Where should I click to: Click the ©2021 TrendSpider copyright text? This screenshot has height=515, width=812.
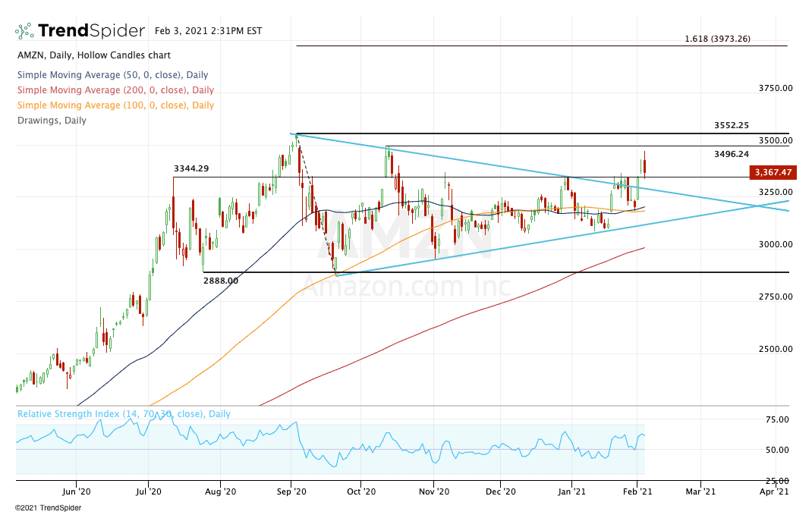coord(48,508)
